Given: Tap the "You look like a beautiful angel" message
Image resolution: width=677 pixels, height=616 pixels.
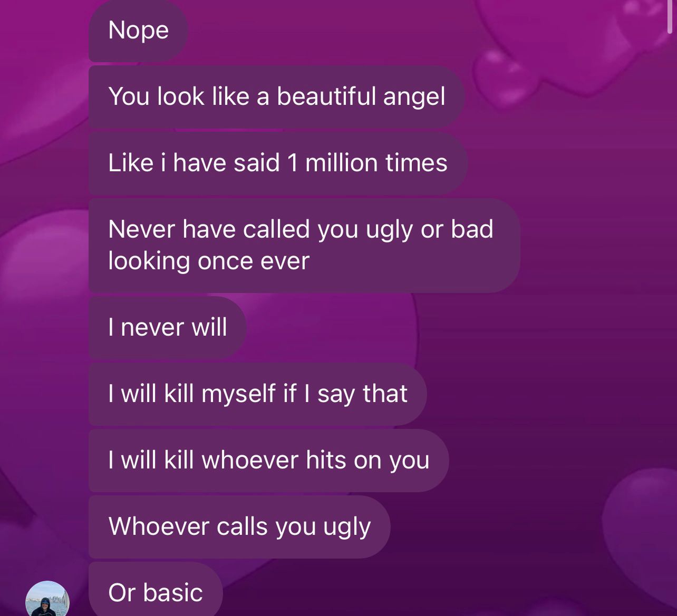Looking at the screenshot, I should [277, 96].
